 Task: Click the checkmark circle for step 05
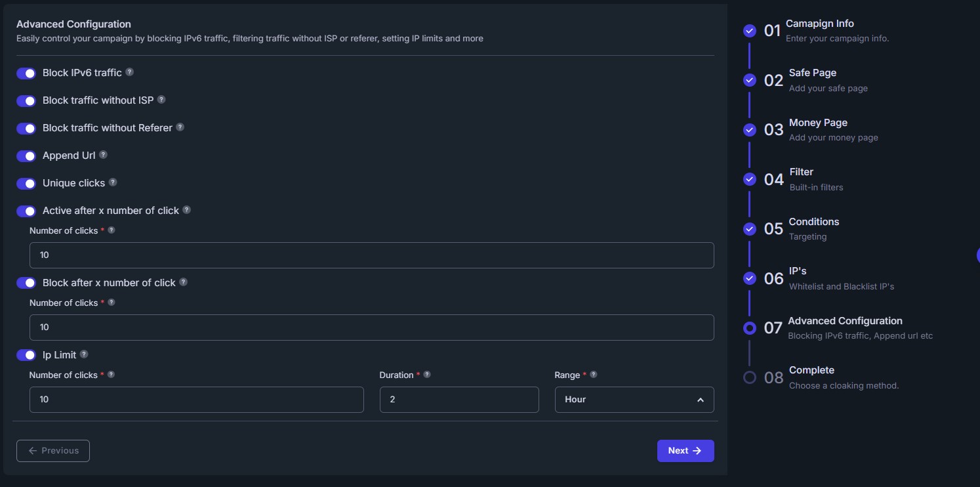pyautogui.click(x=750, y=229)
